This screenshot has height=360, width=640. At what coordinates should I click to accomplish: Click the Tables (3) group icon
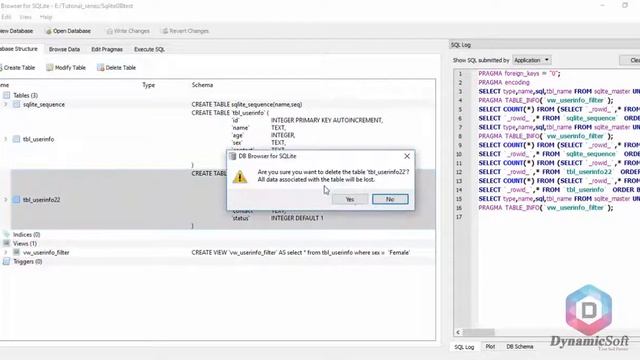click(x=7, y=96)
